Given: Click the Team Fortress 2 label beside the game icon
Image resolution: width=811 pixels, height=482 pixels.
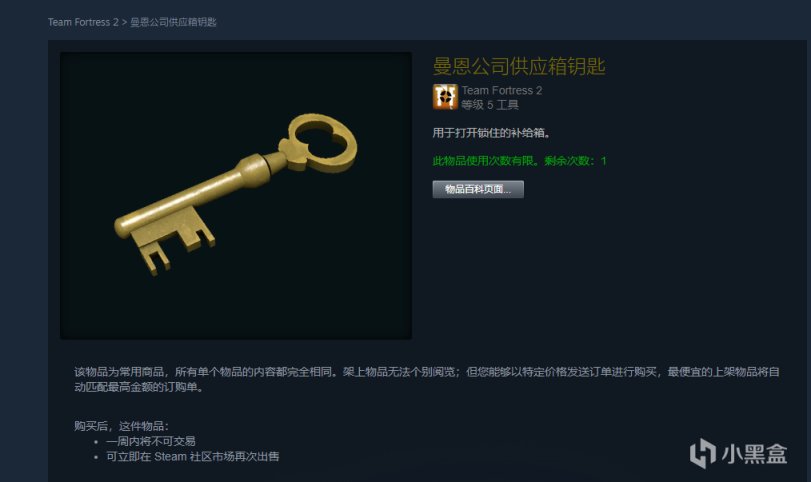Looking at the screenshot, I should point(502,90).
